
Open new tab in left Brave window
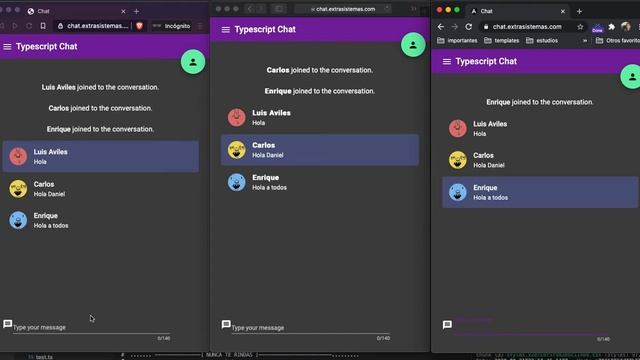click(x=136, y=11)
